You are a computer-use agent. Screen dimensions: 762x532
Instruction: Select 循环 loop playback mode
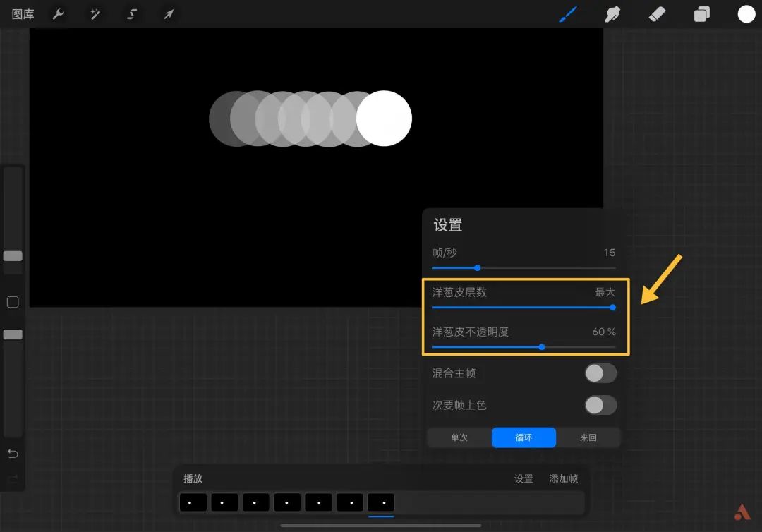click(524, 437)
